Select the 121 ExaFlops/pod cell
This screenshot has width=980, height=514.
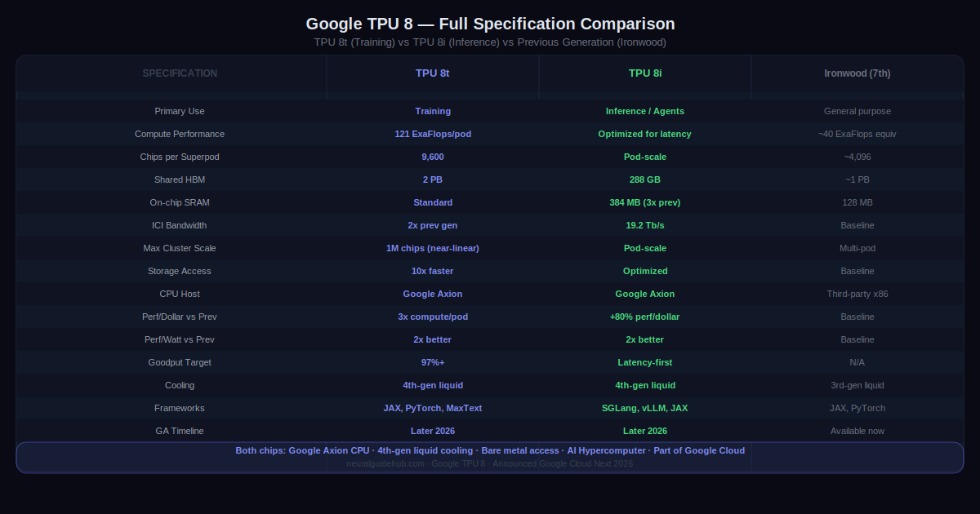click(x=432, y=134)
